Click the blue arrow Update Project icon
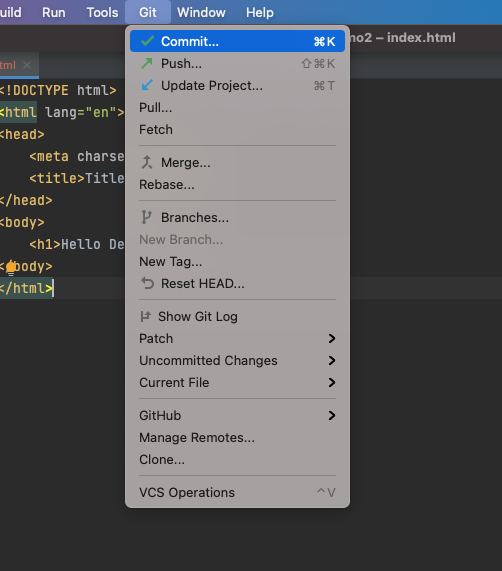 147,85
